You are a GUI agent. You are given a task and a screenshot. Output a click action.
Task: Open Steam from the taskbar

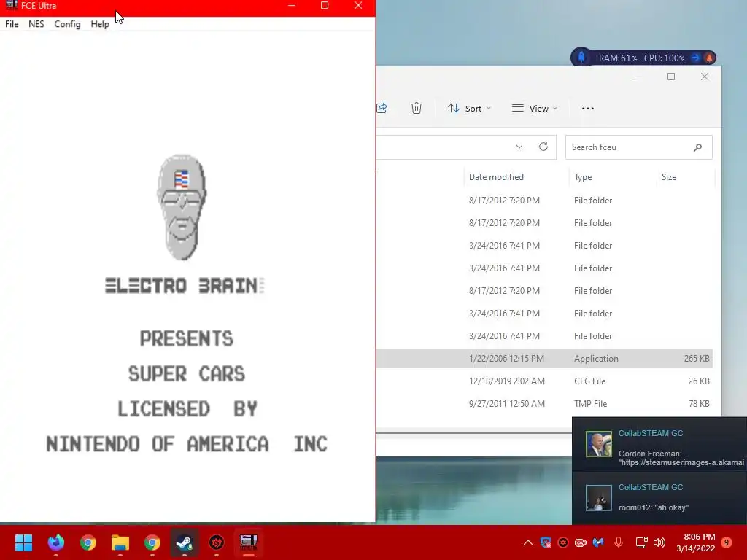click(x=185, y=542)
